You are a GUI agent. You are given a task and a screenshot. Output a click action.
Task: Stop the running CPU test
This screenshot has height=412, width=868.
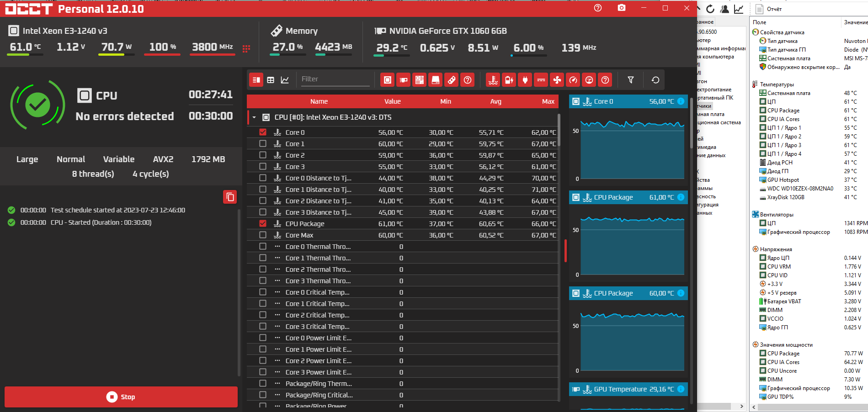pyautogui.click(x=121, y=397)
